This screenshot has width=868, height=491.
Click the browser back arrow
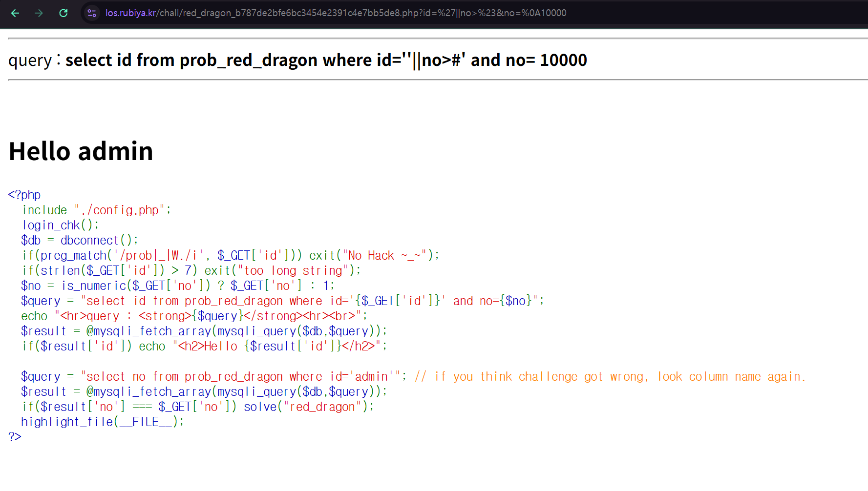pos(15,13)
